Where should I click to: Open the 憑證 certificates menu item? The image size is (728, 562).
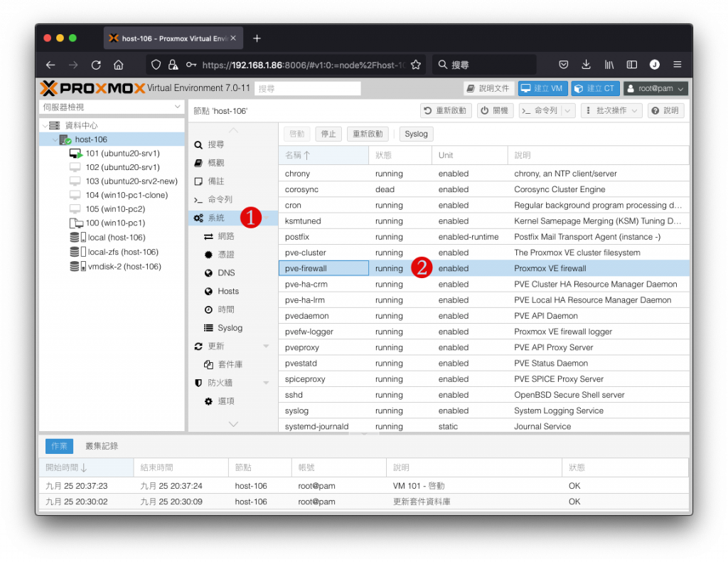click(225, 255)
